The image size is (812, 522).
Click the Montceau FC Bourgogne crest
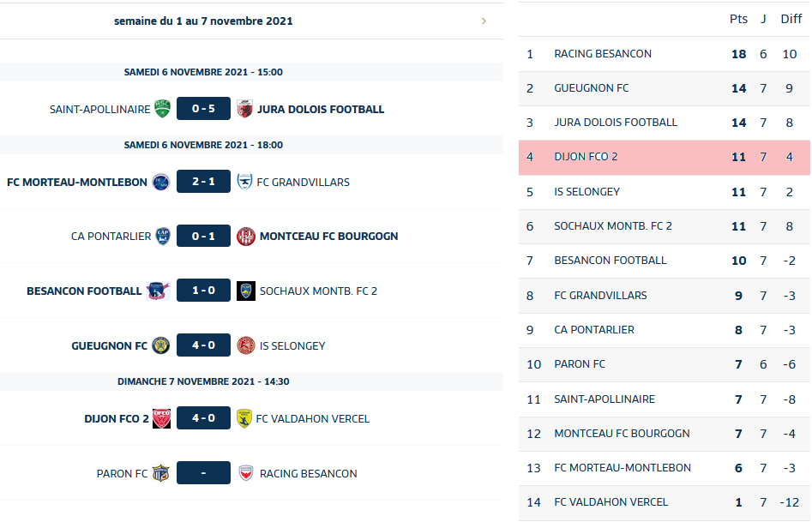point(246,236)
